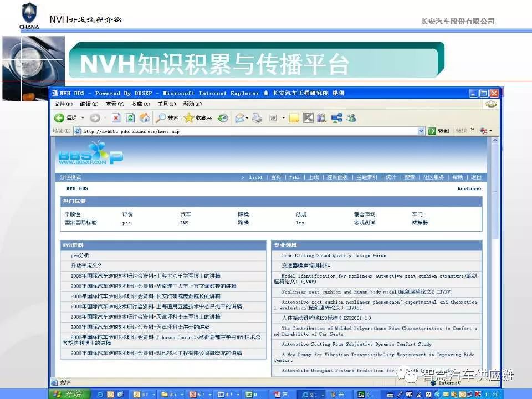Click the Internet Explorer quick launch icon

tap(100, 394)
